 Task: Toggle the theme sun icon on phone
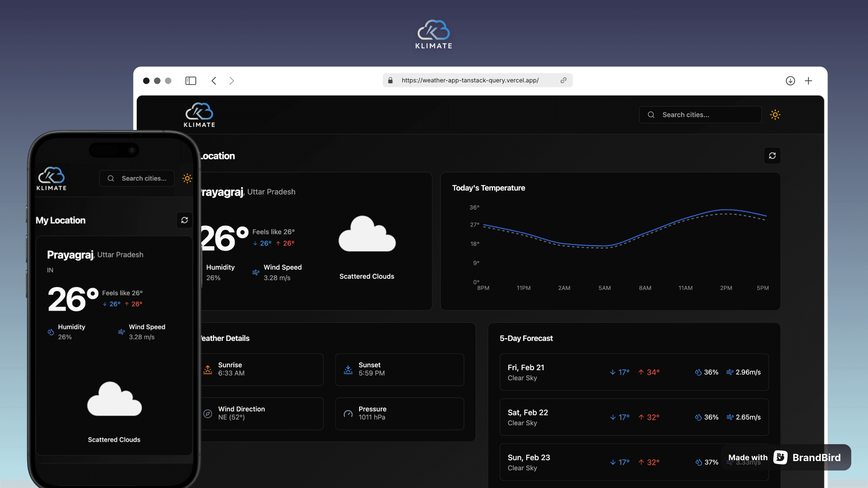tap(187, 178)
